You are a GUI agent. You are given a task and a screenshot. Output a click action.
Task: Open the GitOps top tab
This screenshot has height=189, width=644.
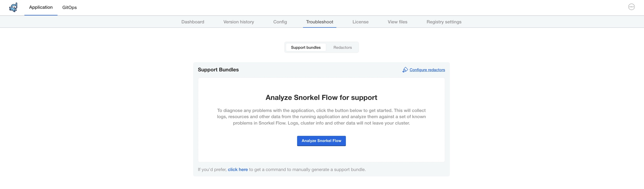coord(70,7)
